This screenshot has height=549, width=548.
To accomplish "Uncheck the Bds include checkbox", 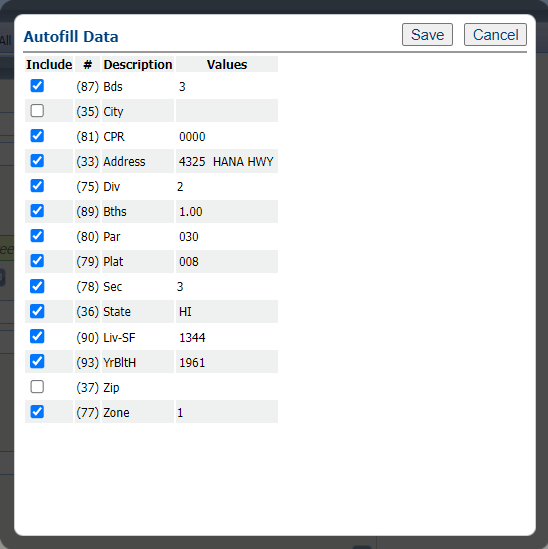I will pyautogui.click(x=37, y=86).
